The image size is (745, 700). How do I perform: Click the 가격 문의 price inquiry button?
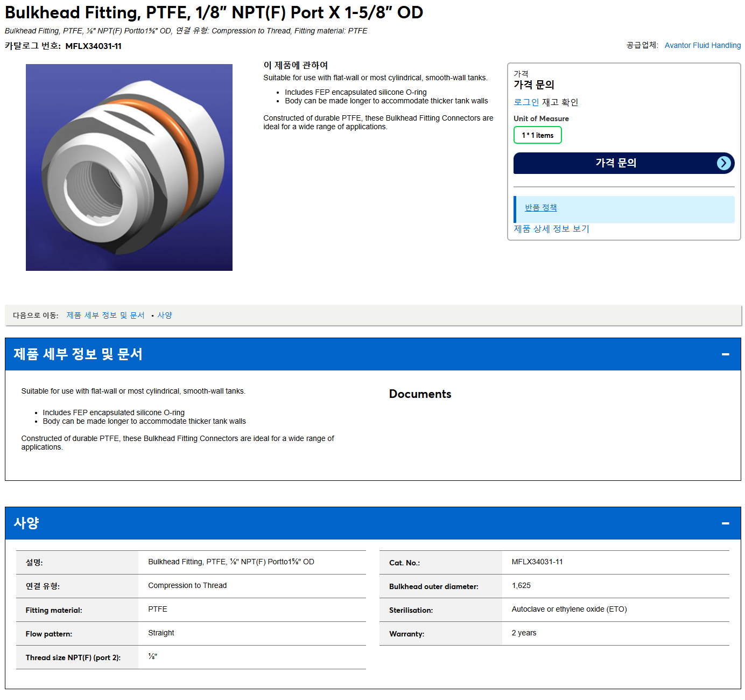[x=623, y=163]
